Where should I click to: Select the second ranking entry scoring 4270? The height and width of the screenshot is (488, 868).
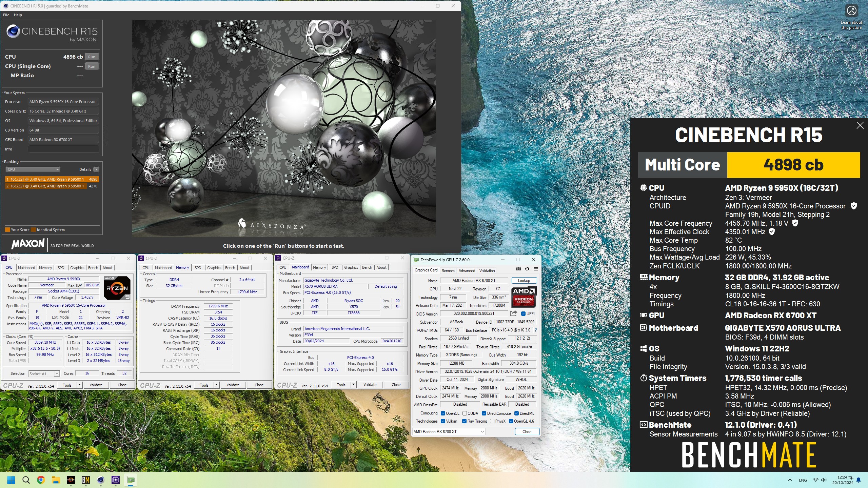pyautogui.click(x=52, y=186)
